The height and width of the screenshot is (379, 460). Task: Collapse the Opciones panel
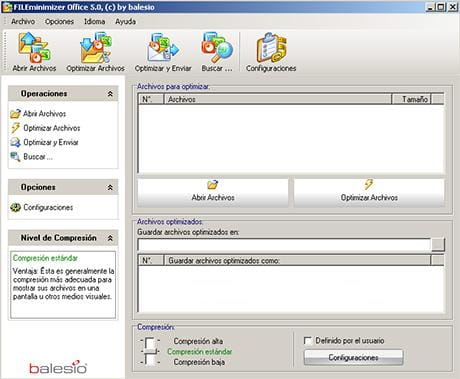click(x=110, y=188)
